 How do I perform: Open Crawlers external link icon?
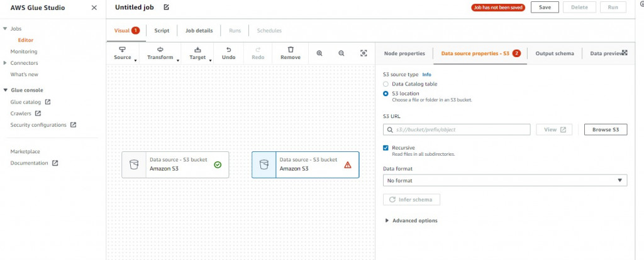[38, 114]
